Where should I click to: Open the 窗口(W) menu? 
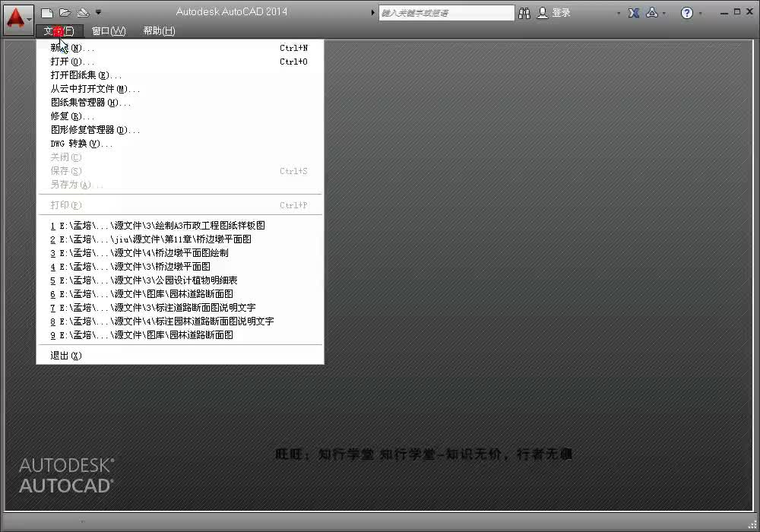click(x=109, y=31)
